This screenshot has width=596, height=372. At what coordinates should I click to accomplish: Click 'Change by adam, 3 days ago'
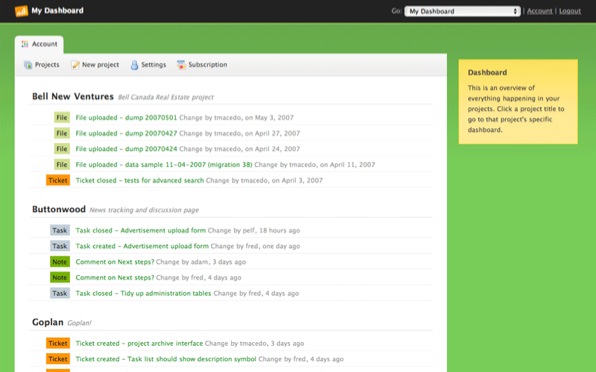(x=201, y=262)
